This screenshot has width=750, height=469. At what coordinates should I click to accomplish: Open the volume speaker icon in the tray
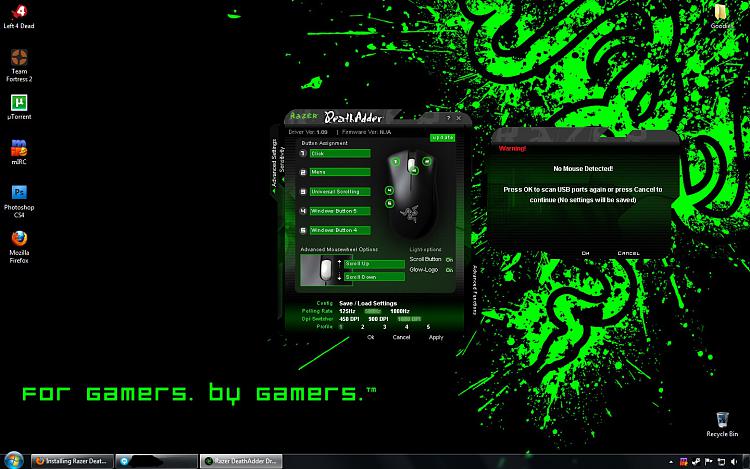coord(734,461)
